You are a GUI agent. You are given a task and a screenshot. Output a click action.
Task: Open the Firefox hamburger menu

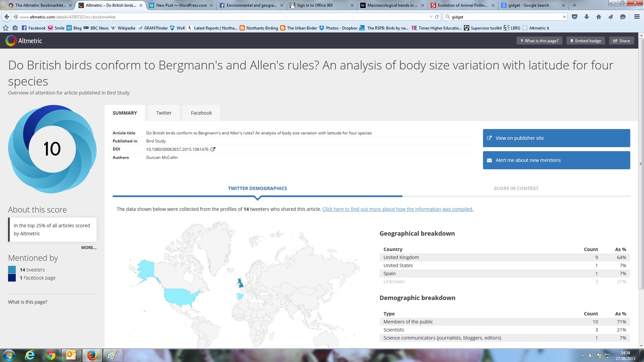coord(637,17)
